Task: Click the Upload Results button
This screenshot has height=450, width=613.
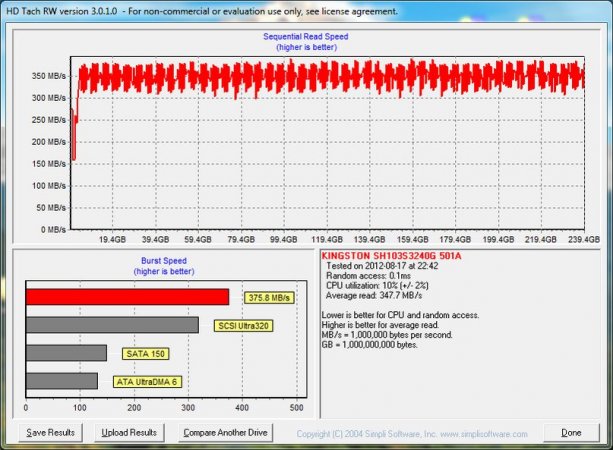Action: (x=129, y=433)
